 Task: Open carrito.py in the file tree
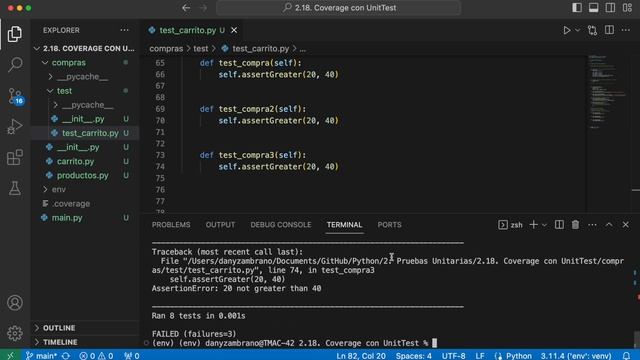[85, 161]
